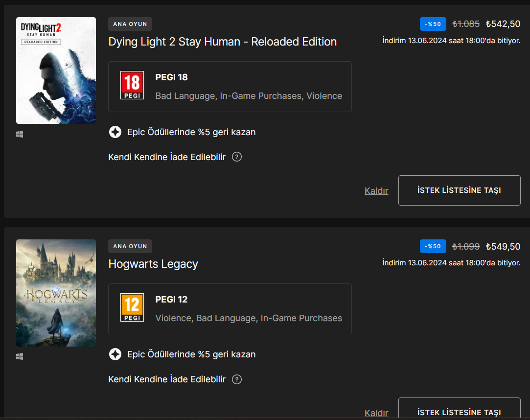Click 'Violence, Bad Language, In-Game Purchases' descriptor text
The width and height of the screenshot is (530, 420).
pyautogui.click(x=249, y=318)
